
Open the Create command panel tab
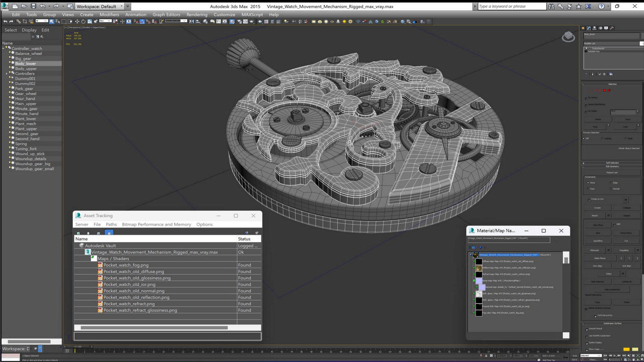(x=583, y=28)
